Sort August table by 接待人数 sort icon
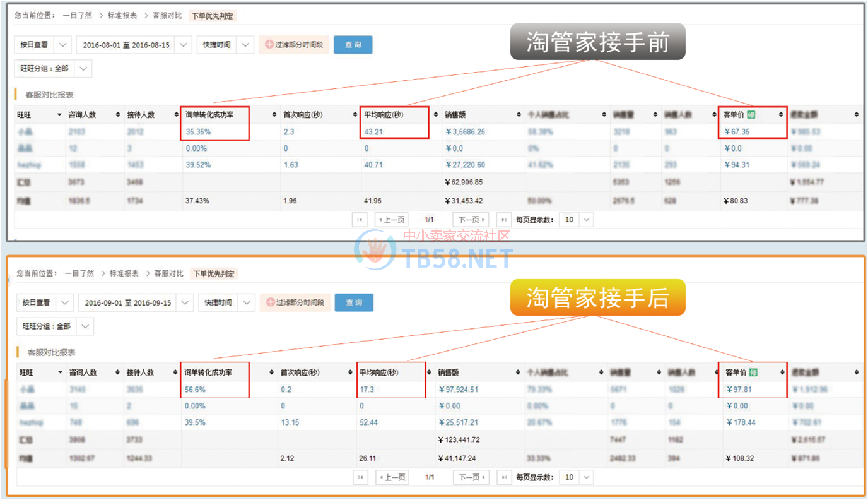 tap(175, 115)
